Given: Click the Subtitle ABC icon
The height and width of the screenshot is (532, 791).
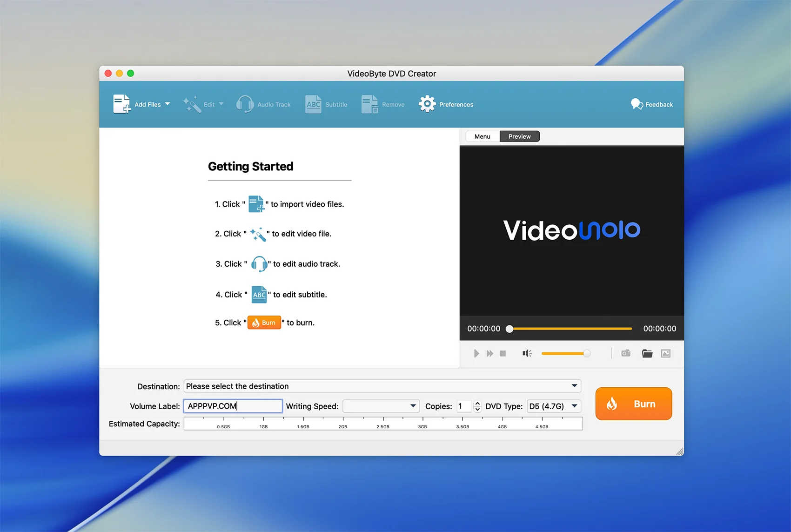Looking at the screenshot, I should point(313,104).
